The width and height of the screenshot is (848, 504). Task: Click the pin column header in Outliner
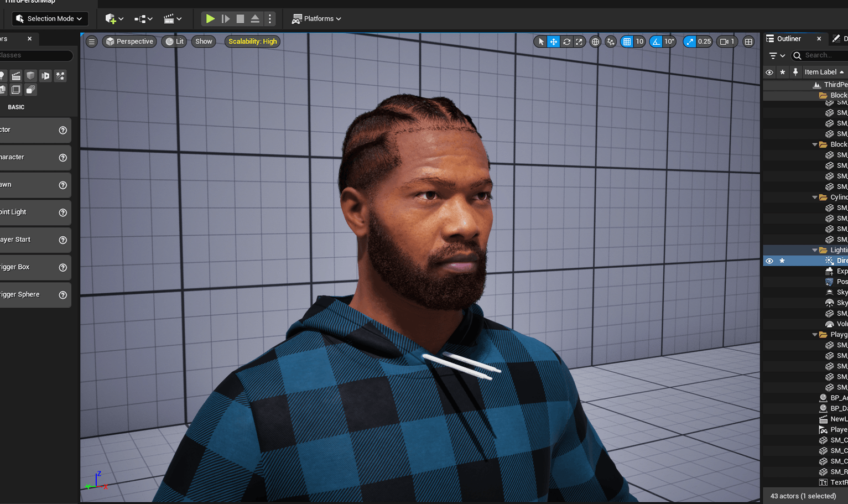[x=795, y=72]
